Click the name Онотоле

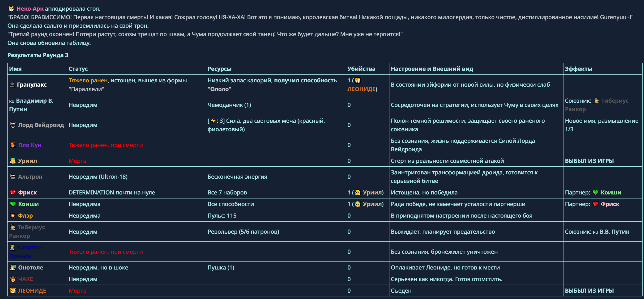pos(30,268)
